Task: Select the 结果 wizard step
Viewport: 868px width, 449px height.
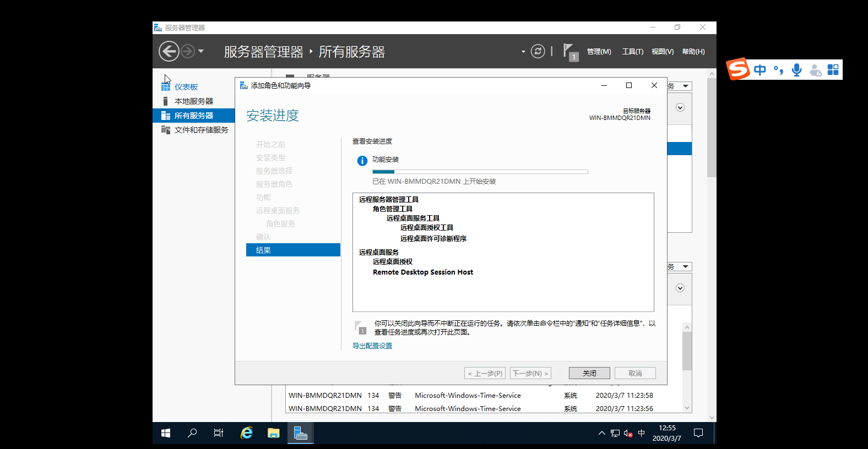Action: 293,250
